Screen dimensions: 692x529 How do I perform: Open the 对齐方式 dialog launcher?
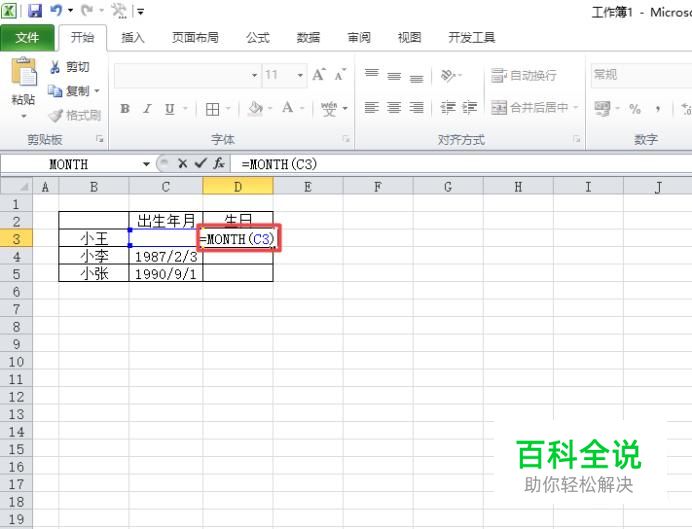(576, 139)
